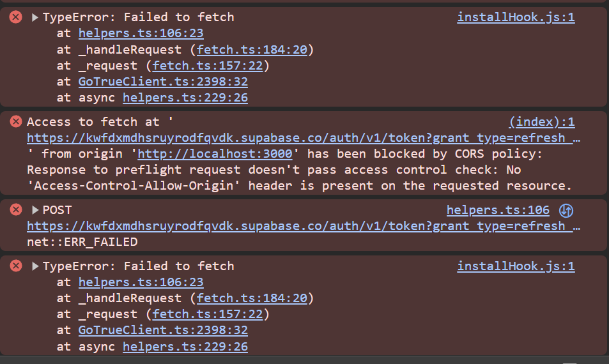The height and width of the screenshot is (364, 609).
Task: Open installHook.js:1 link of the last TypeError
Action: (516, 266)
